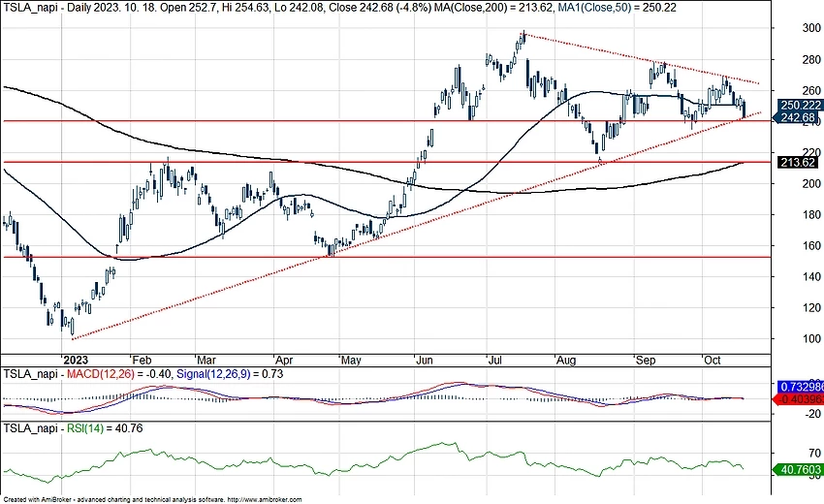Click the 260 price axis label

811,90
